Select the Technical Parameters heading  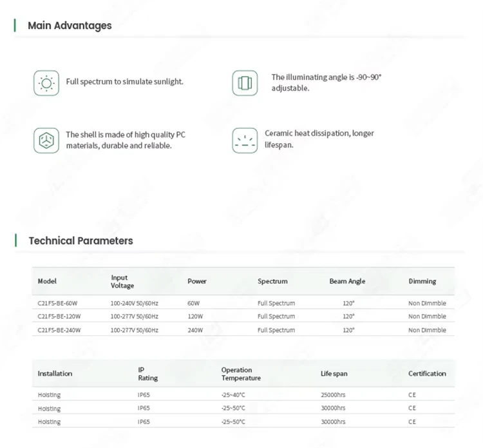tap(80, 240)
